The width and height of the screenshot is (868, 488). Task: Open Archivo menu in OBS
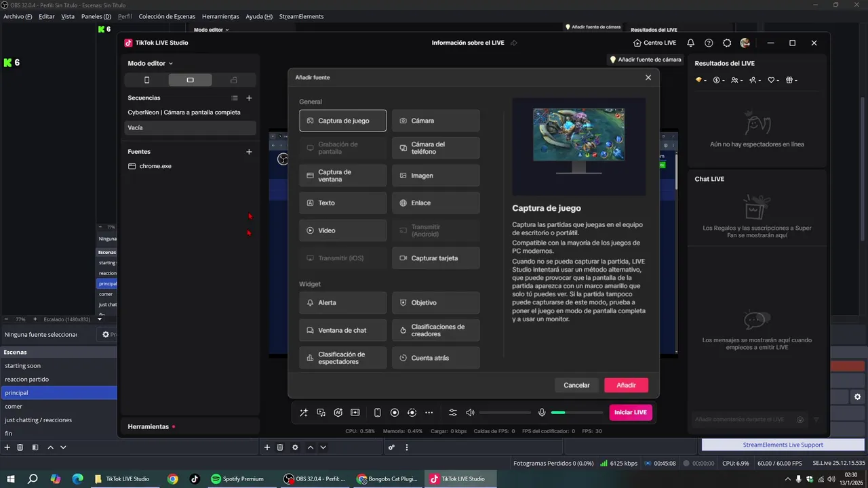pyautogui.click(x=18, y=16)
